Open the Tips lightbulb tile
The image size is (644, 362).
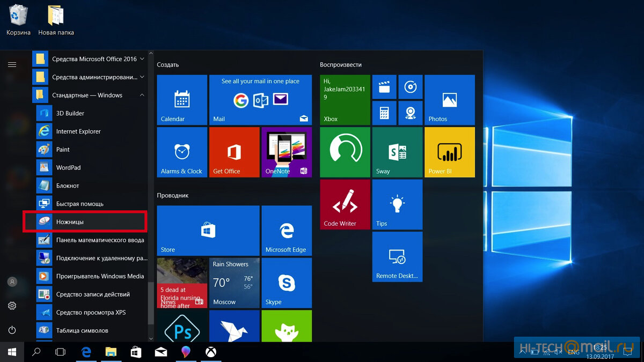[x=397, y=204]
